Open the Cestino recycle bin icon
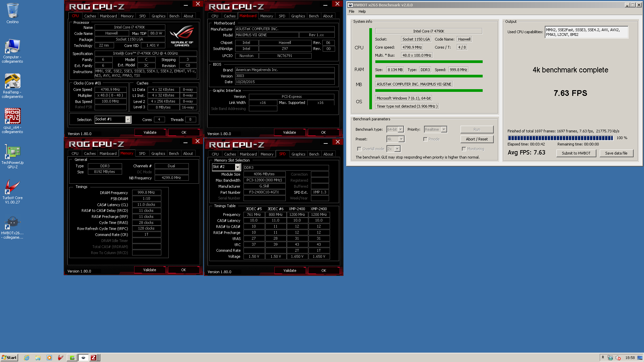 (x=12, y=13)
